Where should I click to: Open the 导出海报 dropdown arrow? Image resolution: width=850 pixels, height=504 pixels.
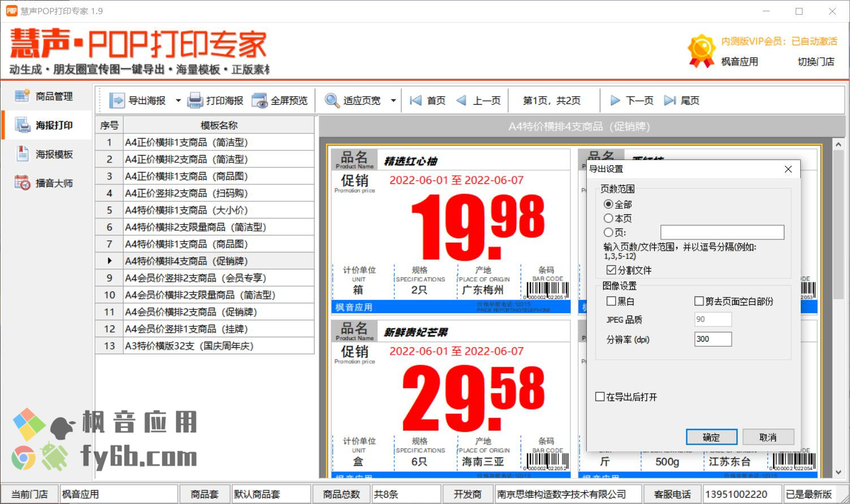pos(178,101)
